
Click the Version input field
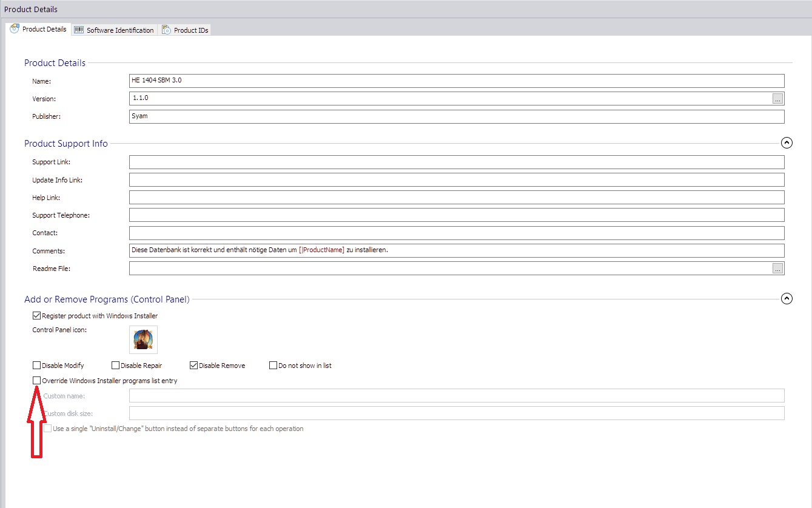point(450,98)
